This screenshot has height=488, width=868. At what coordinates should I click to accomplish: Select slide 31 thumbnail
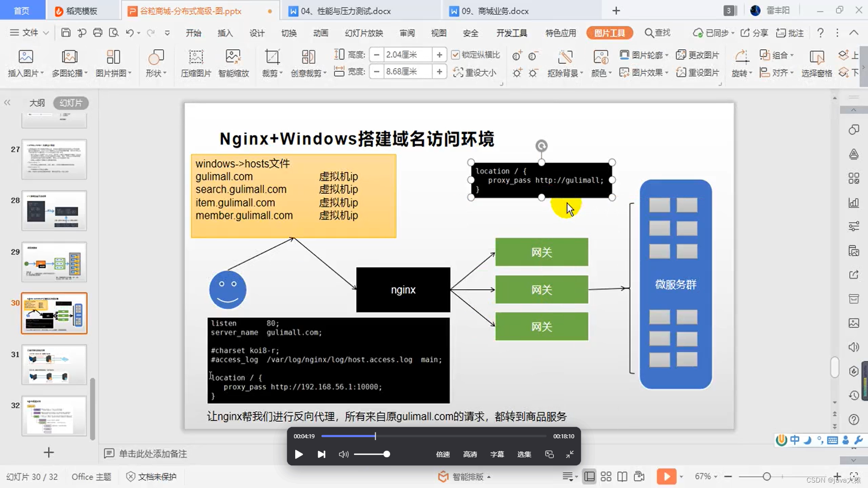point(54,364)
